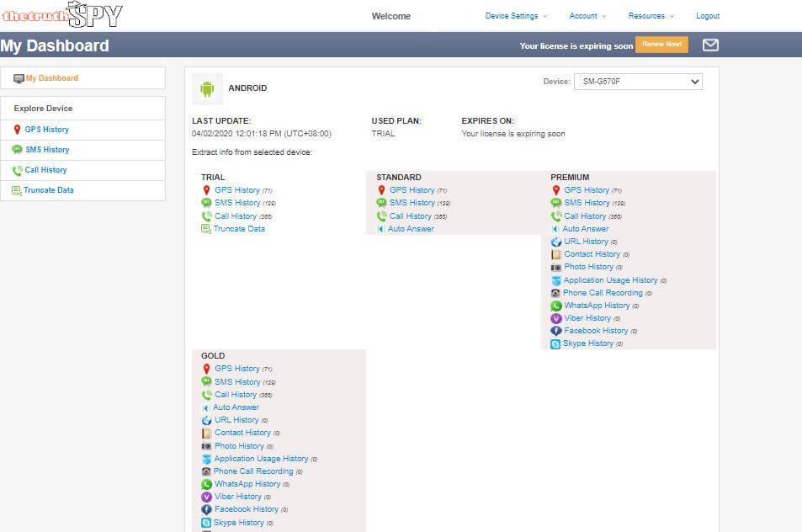Open the STANDARD Auto Answer link

(x=412, y=229)
